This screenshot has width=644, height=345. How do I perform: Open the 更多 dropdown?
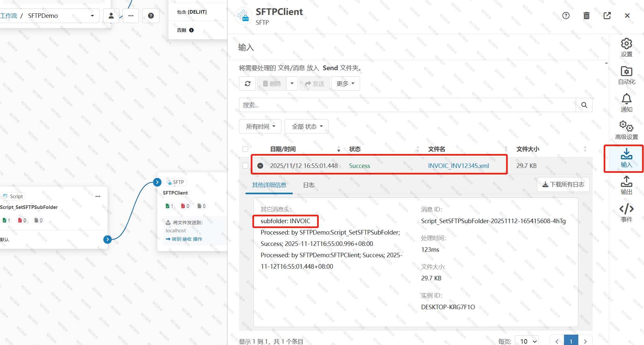pos(345,83)
